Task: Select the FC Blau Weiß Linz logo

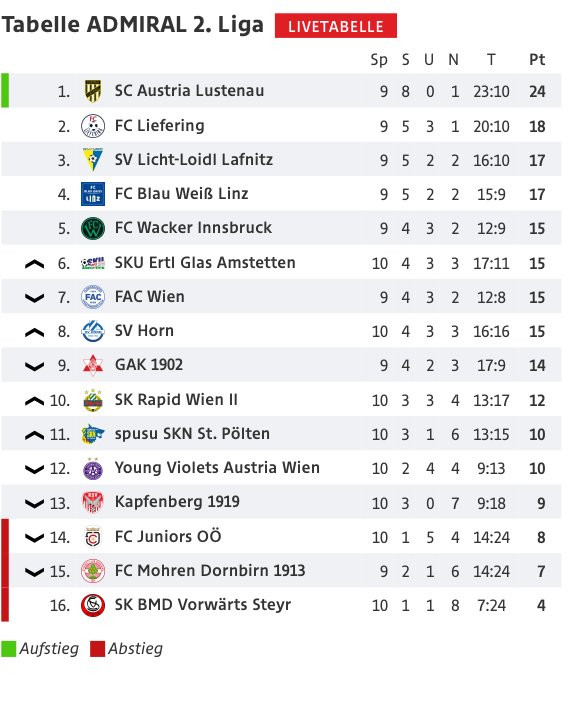Action: pyautogui.click(x=93, y=194)
